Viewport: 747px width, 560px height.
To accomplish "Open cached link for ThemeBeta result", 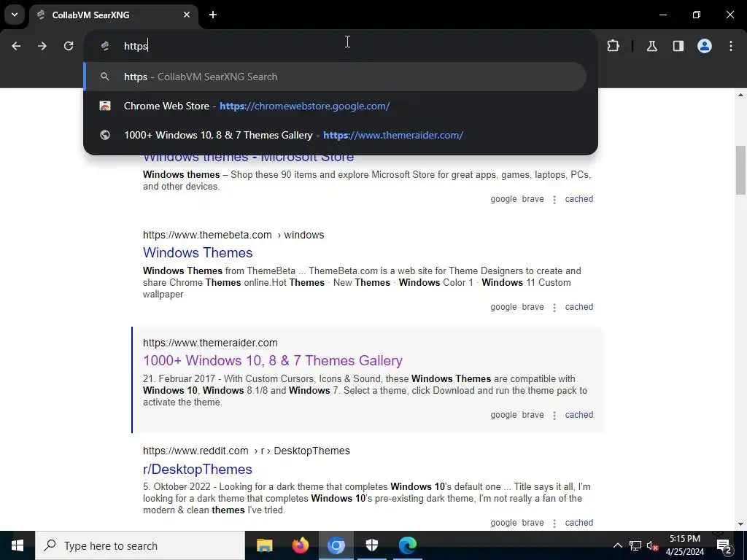I will tap(578, 307).
